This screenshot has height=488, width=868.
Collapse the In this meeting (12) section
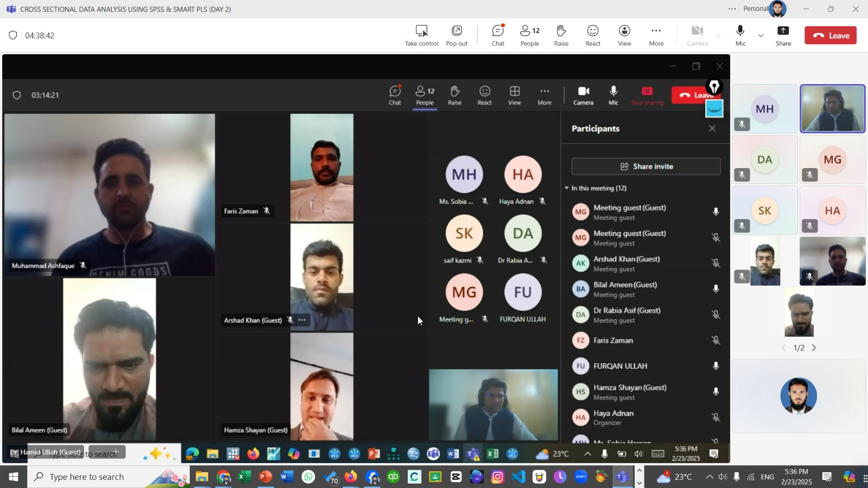click(567, 188)
